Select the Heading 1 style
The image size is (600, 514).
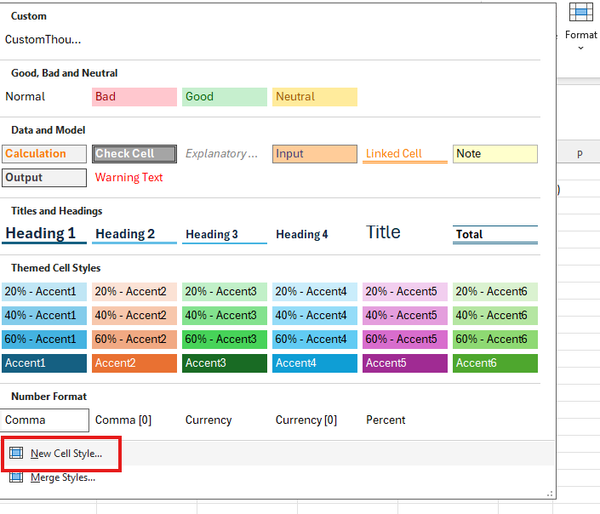44,234
